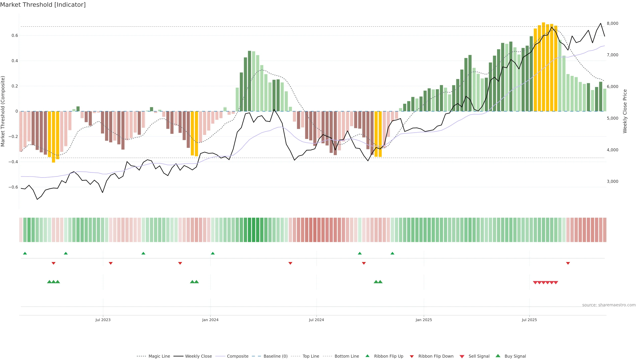Image resolution: width=644 pixels, height=362 pixels.
Task: Click the Market Threshold [Indicator] chart title
Action: point(43,5)
